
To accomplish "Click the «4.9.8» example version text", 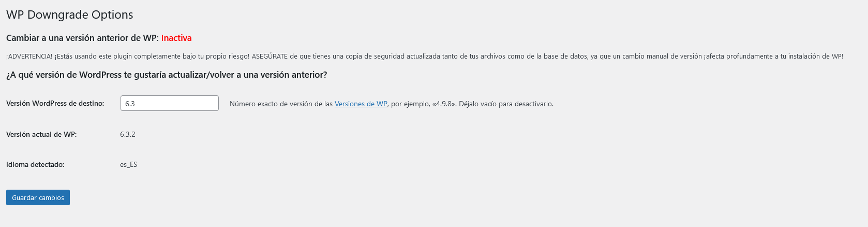I will 444,104.
